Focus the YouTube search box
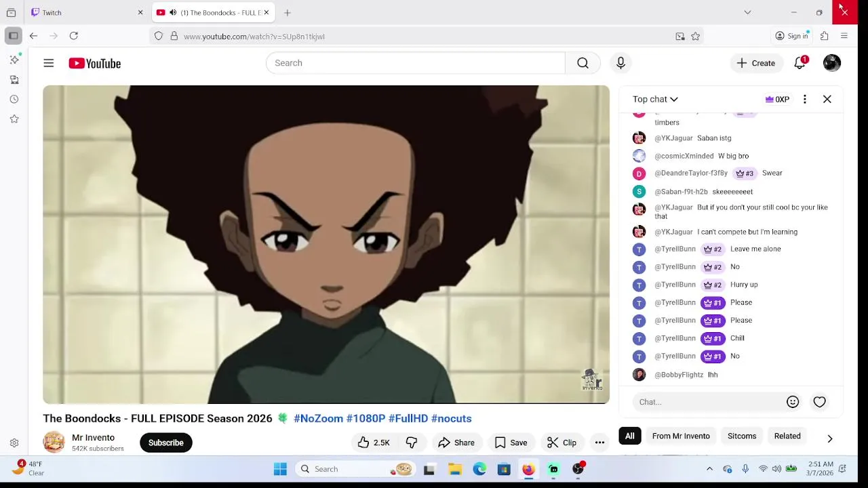Screen dimensions: 868x488 415,63
